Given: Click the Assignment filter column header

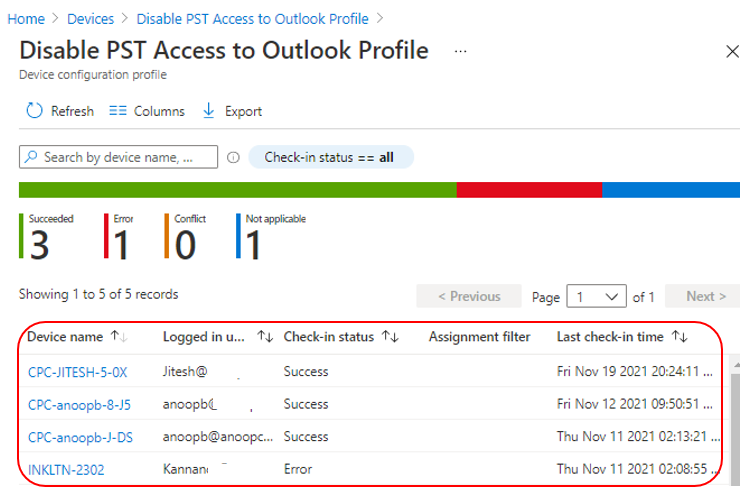Looking at the screenshot, I should coord(479,337).
